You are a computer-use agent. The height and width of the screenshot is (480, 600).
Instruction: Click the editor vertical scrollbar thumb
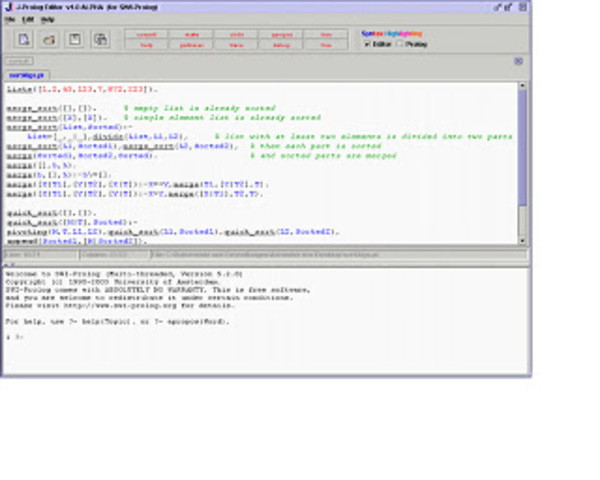522,148
